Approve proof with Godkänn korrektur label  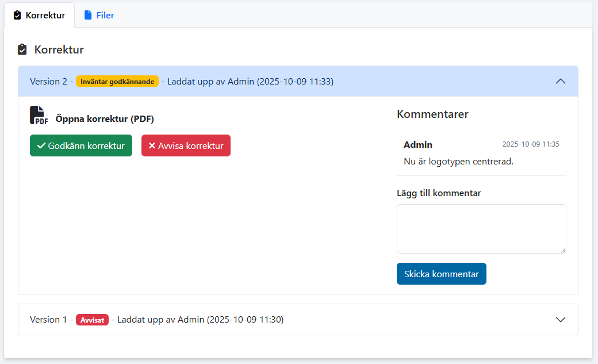pos(86,146)
